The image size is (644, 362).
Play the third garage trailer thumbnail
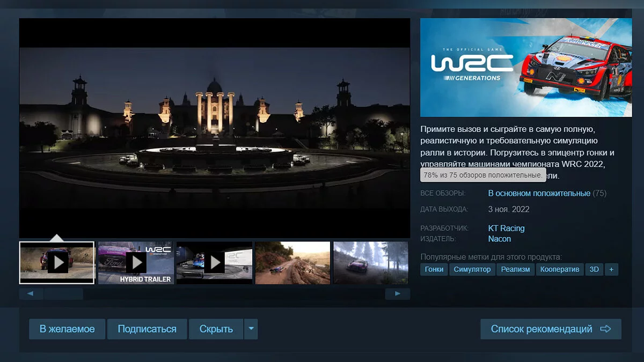click(x=214, y=262)
